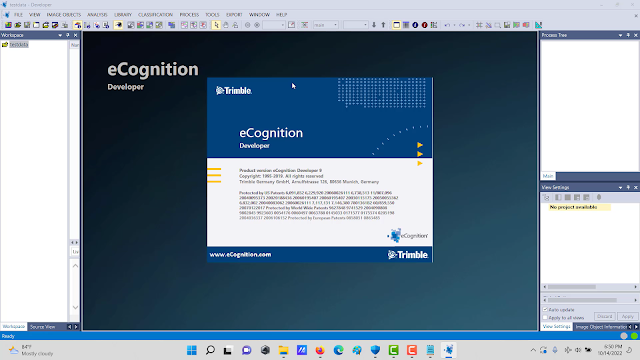This screenshot has height=360, width=640.
Task: Open the View Settings panel options dropdown
Action: 620,187
